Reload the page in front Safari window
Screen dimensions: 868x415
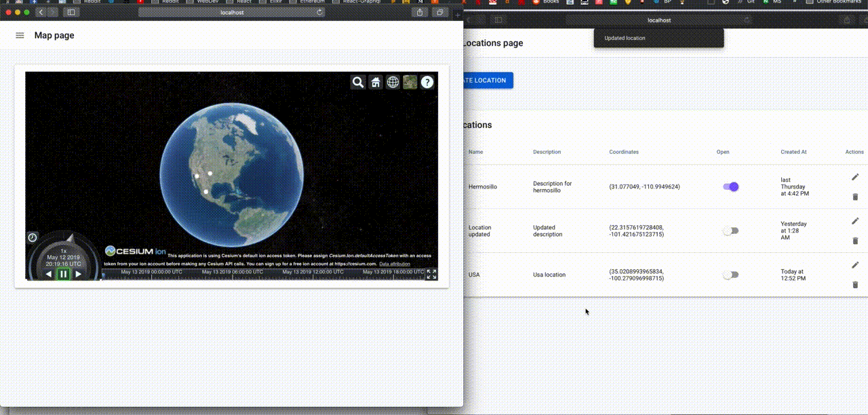tap(319, 12)
